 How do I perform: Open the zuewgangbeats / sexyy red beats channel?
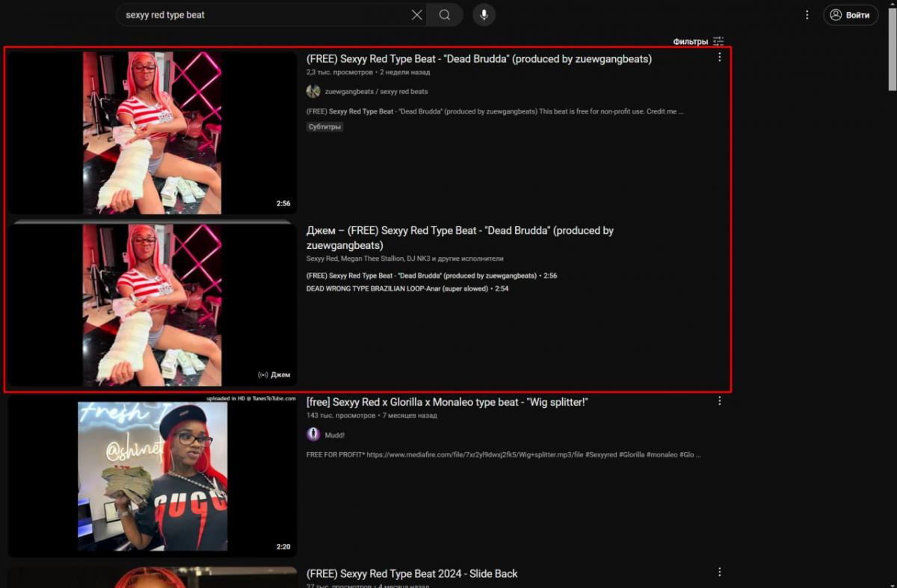(376, 91)
